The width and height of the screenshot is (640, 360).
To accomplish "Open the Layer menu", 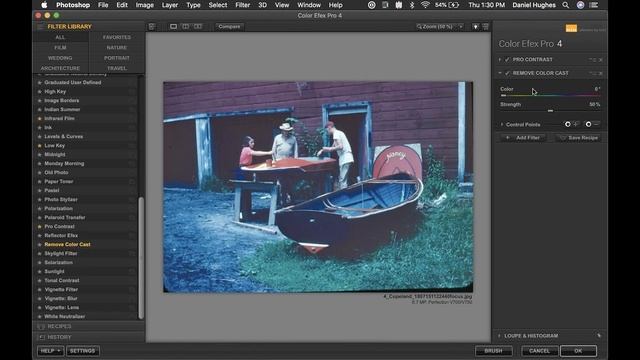I will 170,5.
